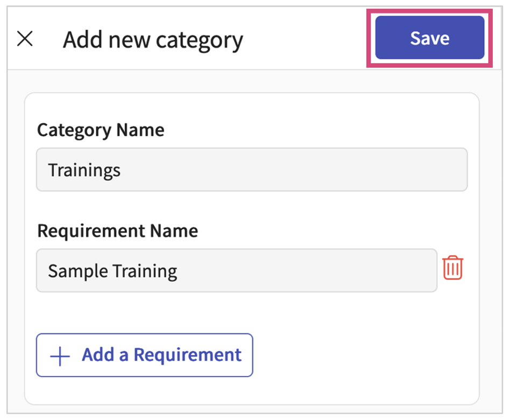509x420 pixels.
Task: Delete the Sample Training requirement
Action: coord(453,268)
